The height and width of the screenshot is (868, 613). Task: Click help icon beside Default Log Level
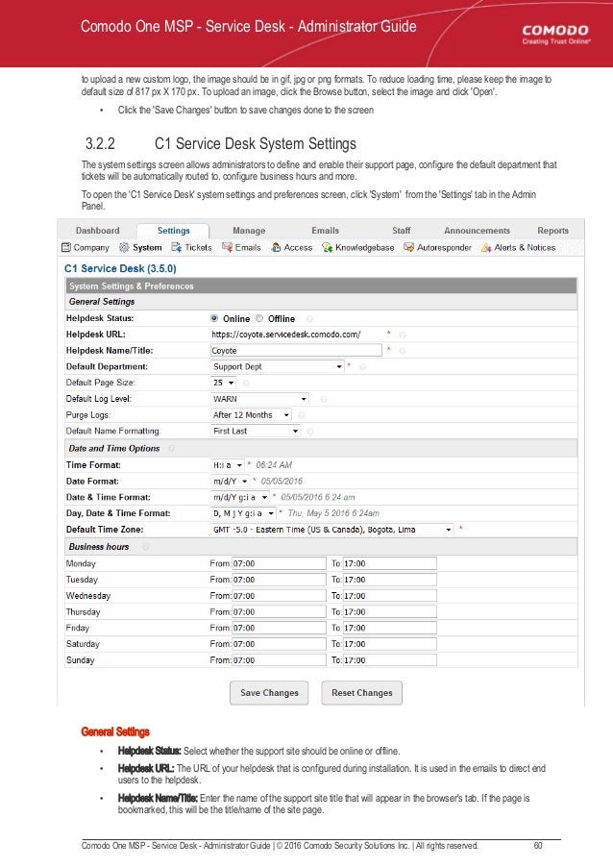[x=324, y=399]
